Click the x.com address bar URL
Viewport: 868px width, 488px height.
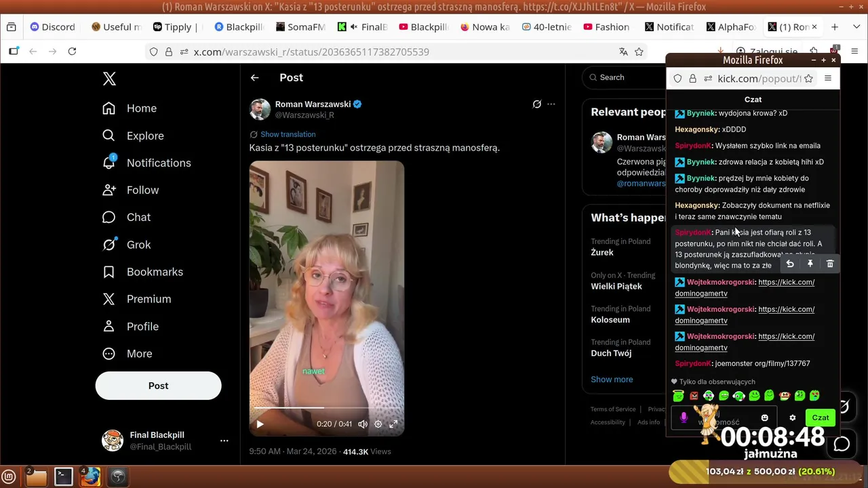click(311, 52)
